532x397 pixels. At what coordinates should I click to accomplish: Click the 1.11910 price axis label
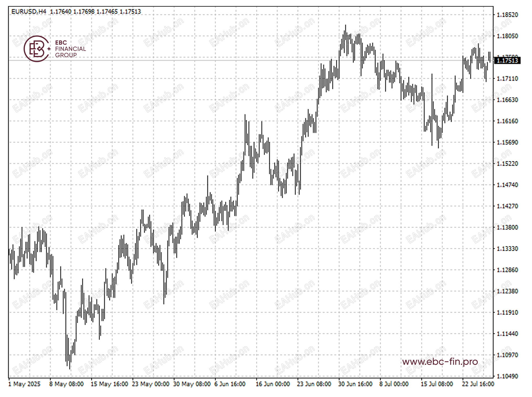click(507, 313)
